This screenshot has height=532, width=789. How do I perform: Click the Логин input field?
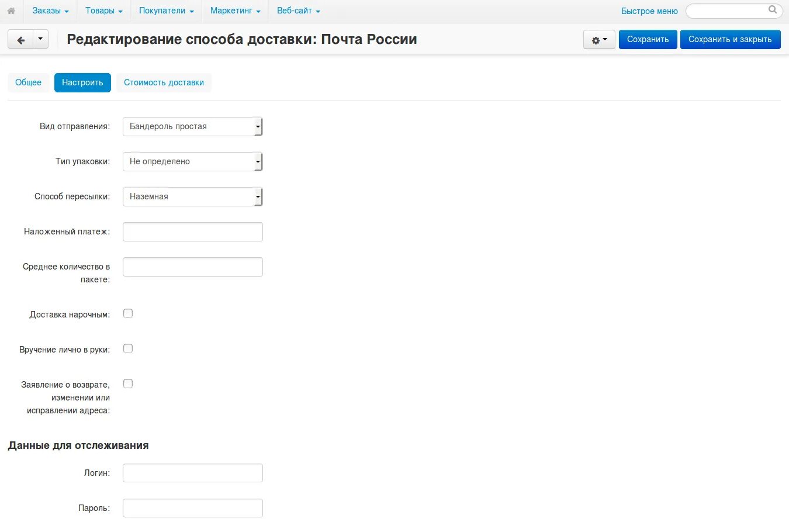pyautogui.click(x=193, y=473)
